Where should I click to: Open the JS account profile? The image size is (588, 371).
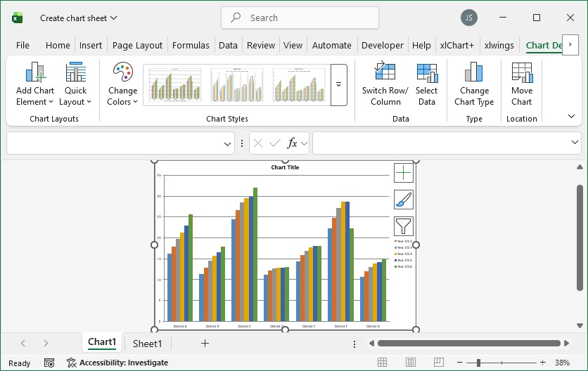(x=468, y=18)
